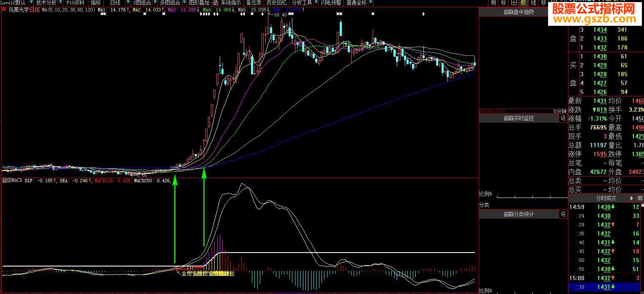Select the 日线 daily period
Screen dimensions: 644x294
(x=115, y=3)
